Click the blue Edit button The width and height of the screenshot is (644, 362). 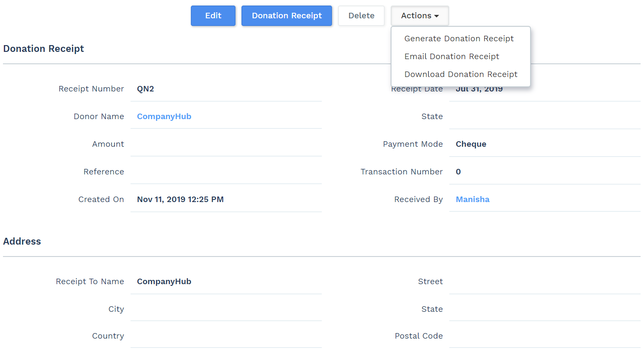213,16
